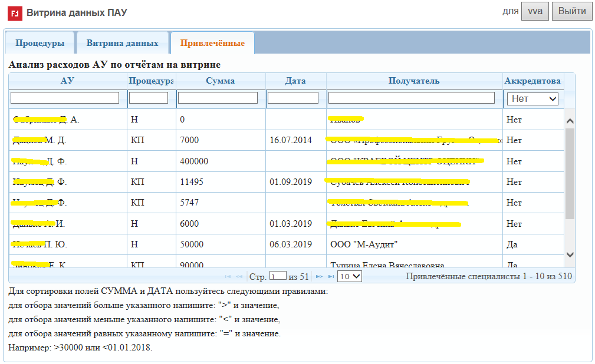Click the АУ filter input field

coord(65,98)
